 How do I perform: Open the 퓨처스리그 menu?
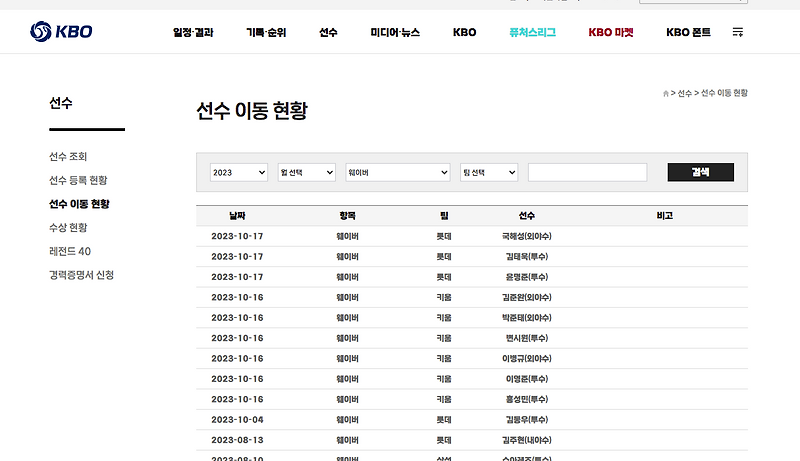(532, 32)
